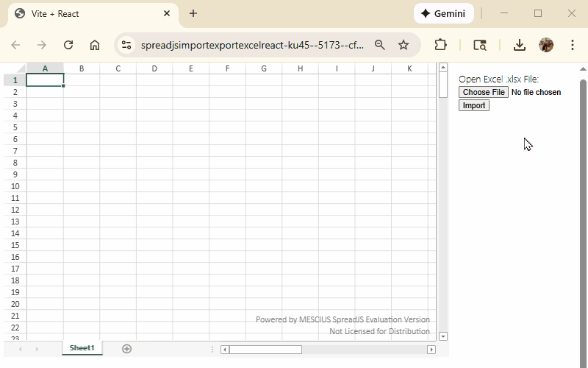The width and height of the screenshot is (588, 368).
Task: Click the zoom magnifier icon in address bar
Action: tap(380, 45)
